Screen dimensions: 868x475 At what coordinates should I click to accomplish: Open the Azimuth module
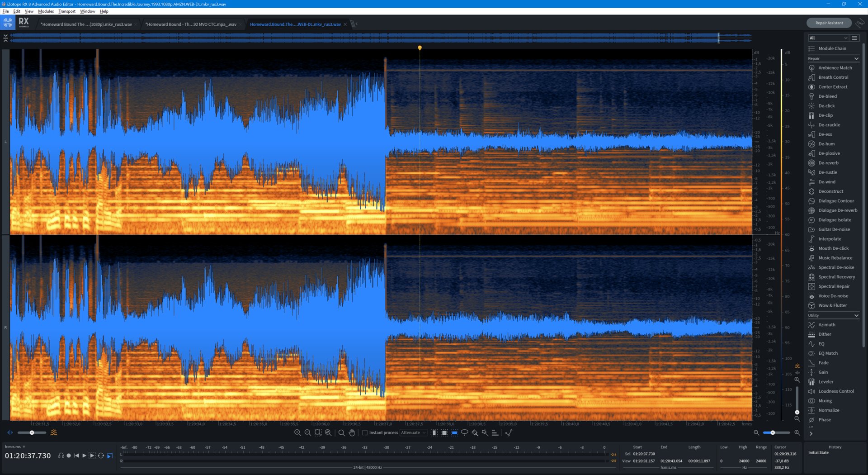point(826,325)
